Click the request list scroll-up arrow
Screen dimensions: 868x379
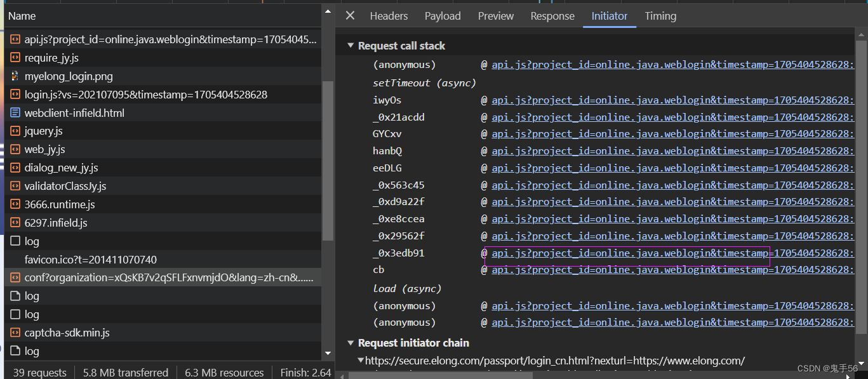tap(328, 11)
